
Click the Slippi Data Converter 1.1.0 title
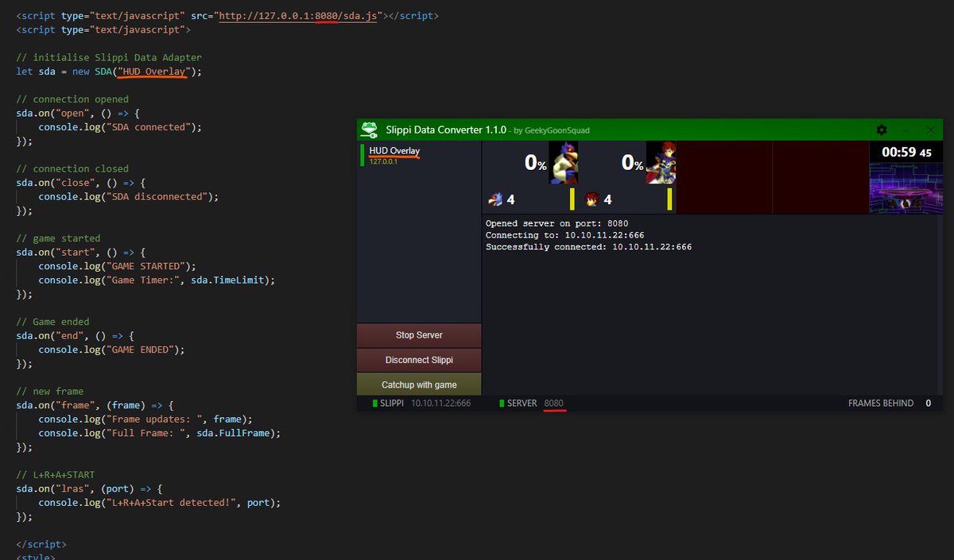coord(444,129)
